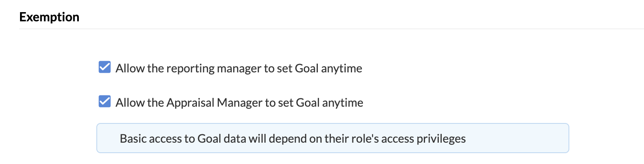Click the blue checkmark icon beside Appraisal Manager
The width and height of the screenshot is (644, 164).
click(104, 102)
